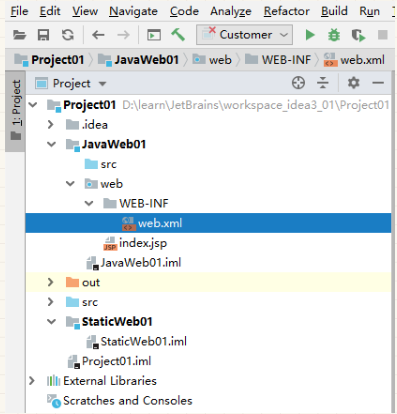This screenshot has height=414, width=397.
Task: Expand the out folder
Action: [51, 282]
